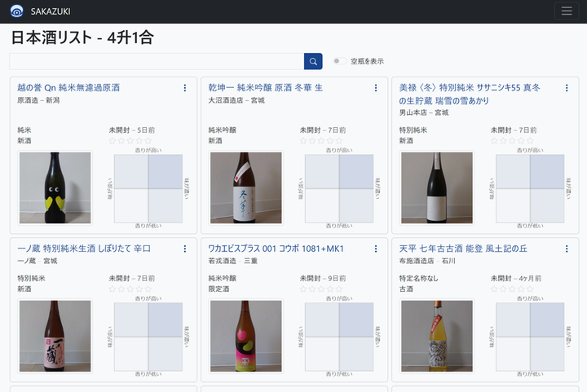The image size is (587, 392).
Task: Click the 日本酒リスト - 4升1合 heading
Action: 82,37
